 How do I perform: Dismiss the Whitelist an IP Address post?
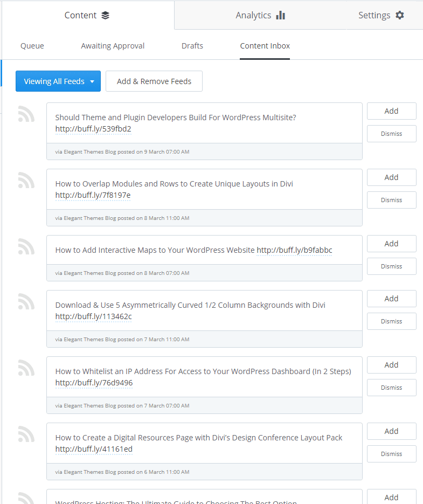coord(391,388)
